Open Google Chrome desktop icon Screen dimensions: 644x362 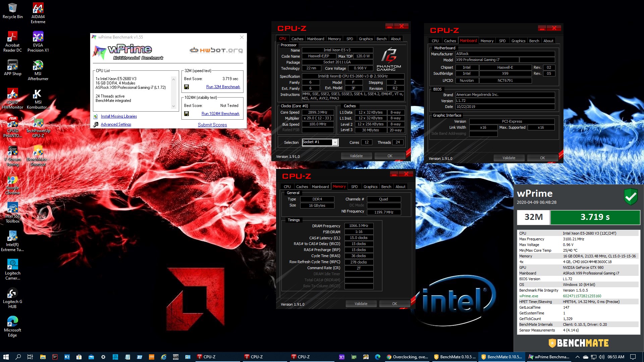pos(13,184)
